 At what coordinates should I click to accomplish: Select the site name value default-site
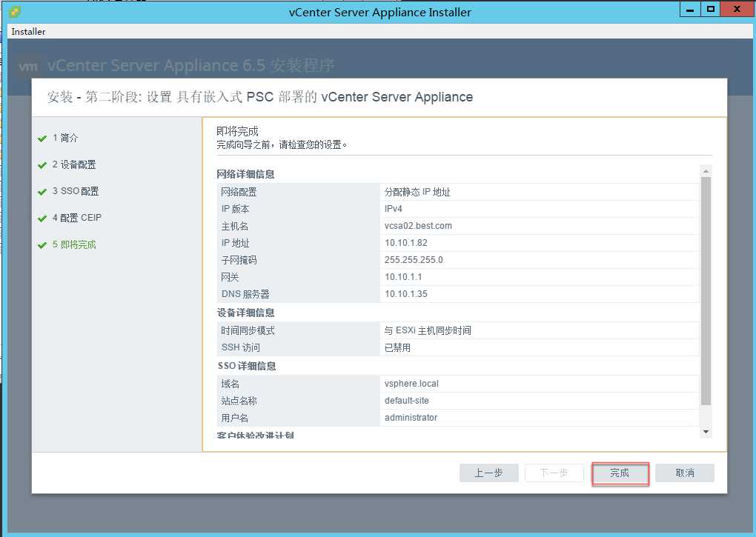point(406,401)
